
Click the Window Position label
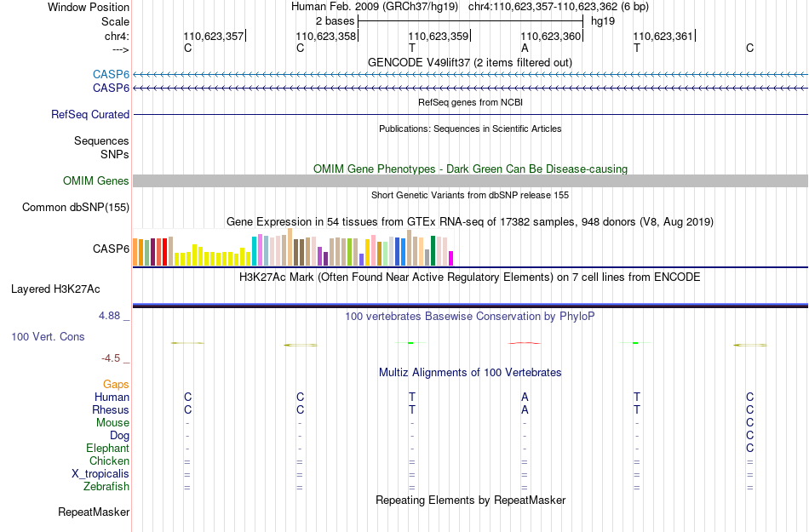coord(89,7)
